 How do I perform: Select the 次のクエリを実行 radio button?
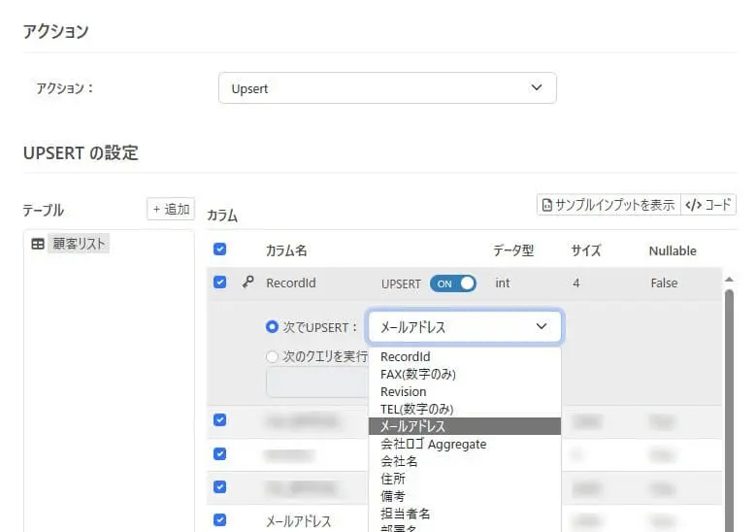[x=272, y=356]
